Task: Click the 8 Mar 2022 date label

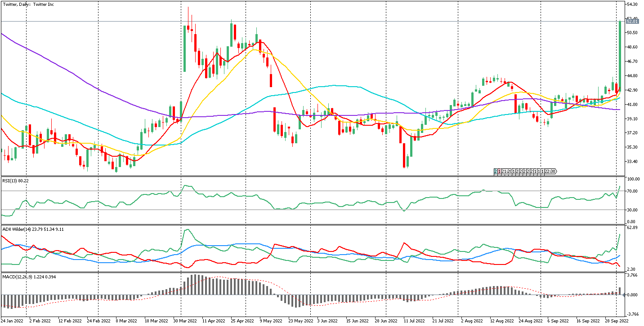Action: 126,321
